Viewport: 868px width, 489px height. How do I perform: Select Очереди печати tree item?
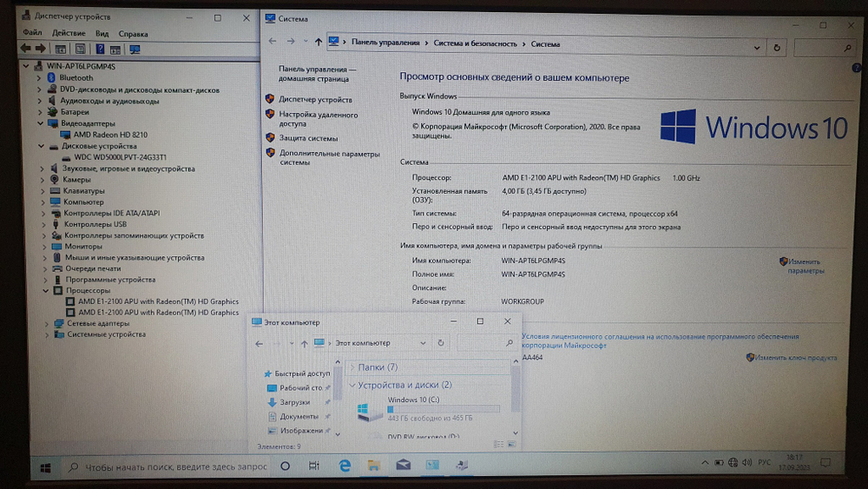coord(93,268)
